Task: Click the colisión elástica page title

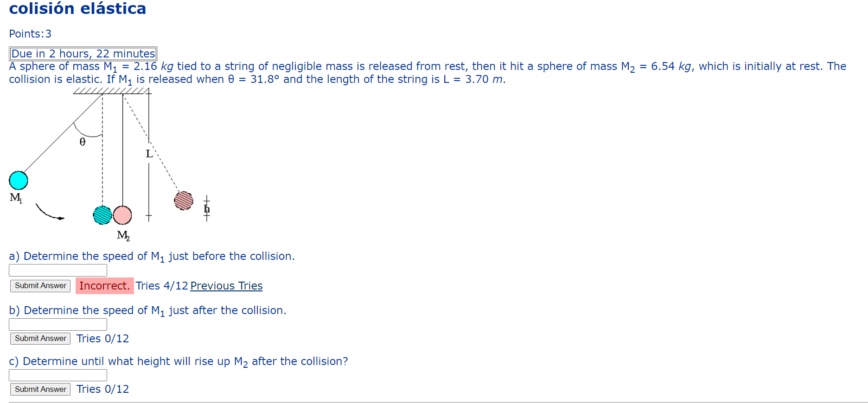Action: pyautogui.click(x=77, y=8)
